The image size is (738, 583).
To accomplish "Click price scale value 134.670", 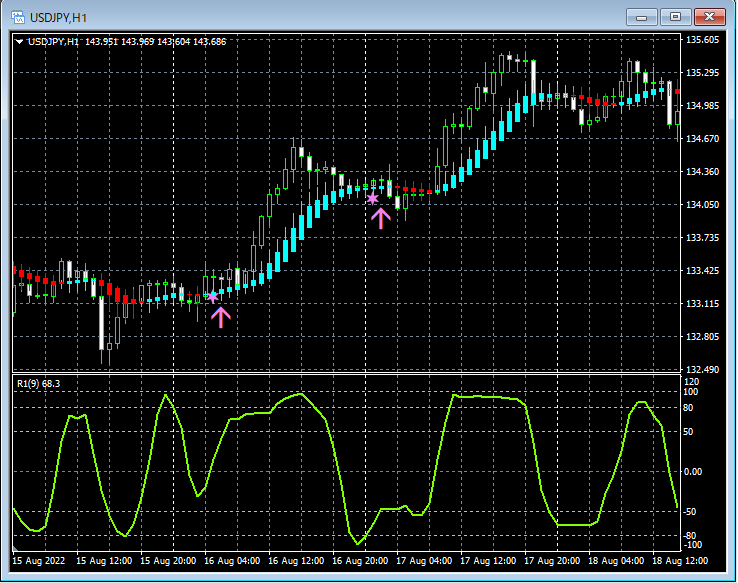I will (703, 138).
